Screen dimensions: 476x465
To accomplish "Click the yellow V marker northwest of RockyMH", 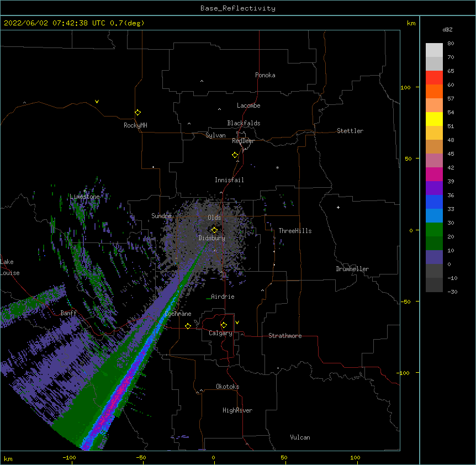I will click(x=97, y=102).
